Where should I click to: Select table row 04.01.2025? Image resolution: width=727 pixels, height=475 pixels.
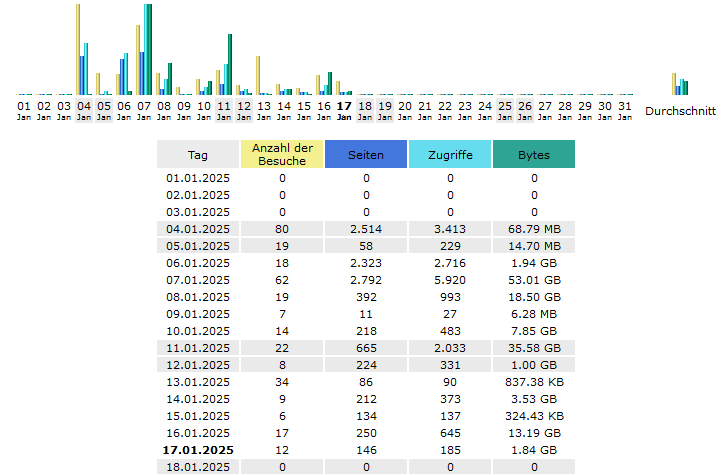[366, 229]
